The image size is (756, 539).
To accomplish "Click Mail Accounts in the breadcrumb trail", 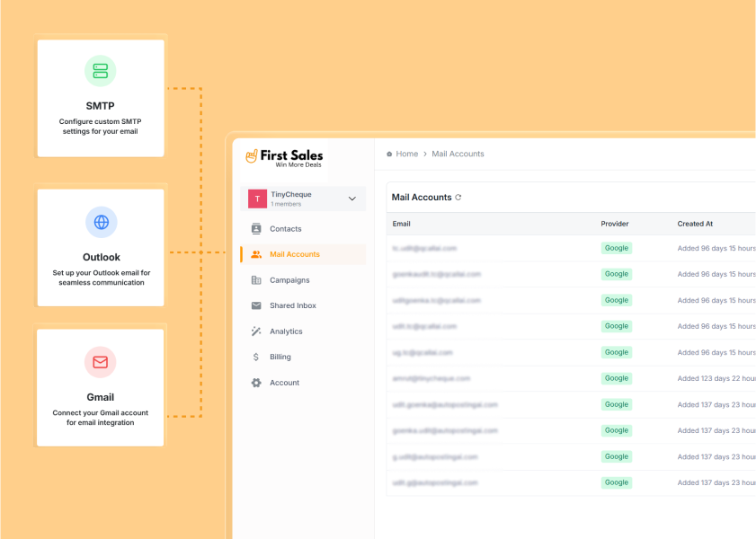I will click(x=458, y=154).
